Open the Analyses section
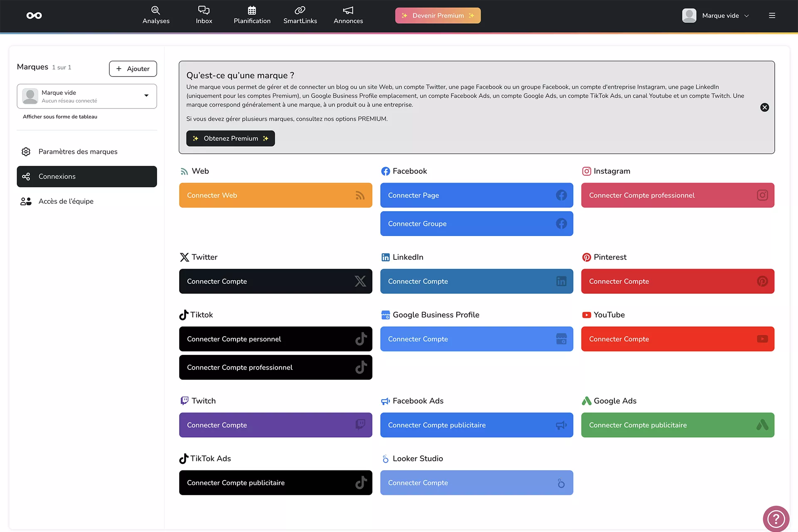This screenshot has width=798, height=532. click(156, 15)
